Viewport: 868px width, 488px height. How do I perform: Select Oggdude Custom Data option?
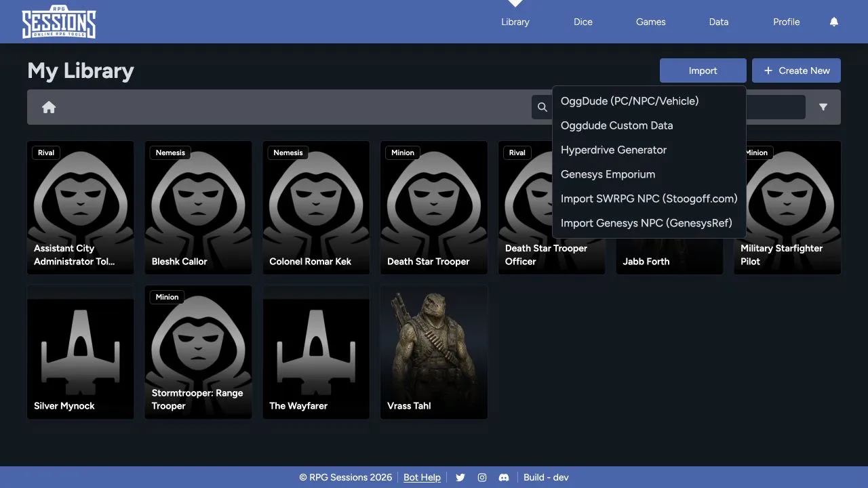[649, 125]
